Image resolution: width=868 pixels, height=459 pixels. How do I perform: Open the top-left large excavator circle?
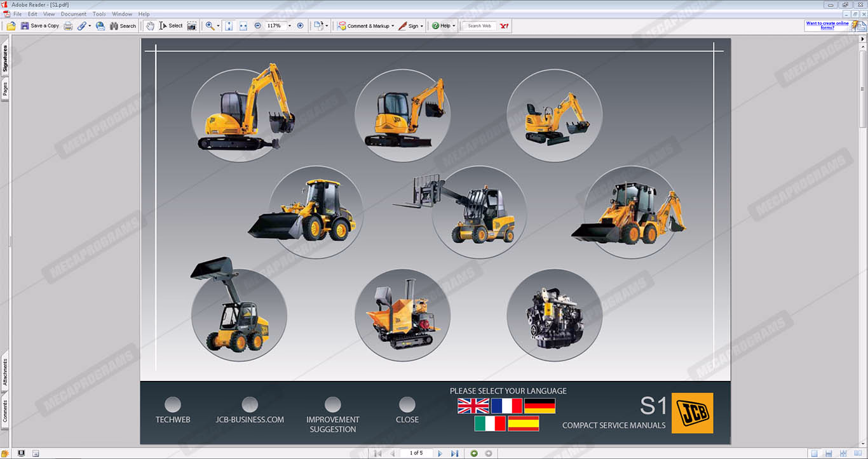point(238,116)
